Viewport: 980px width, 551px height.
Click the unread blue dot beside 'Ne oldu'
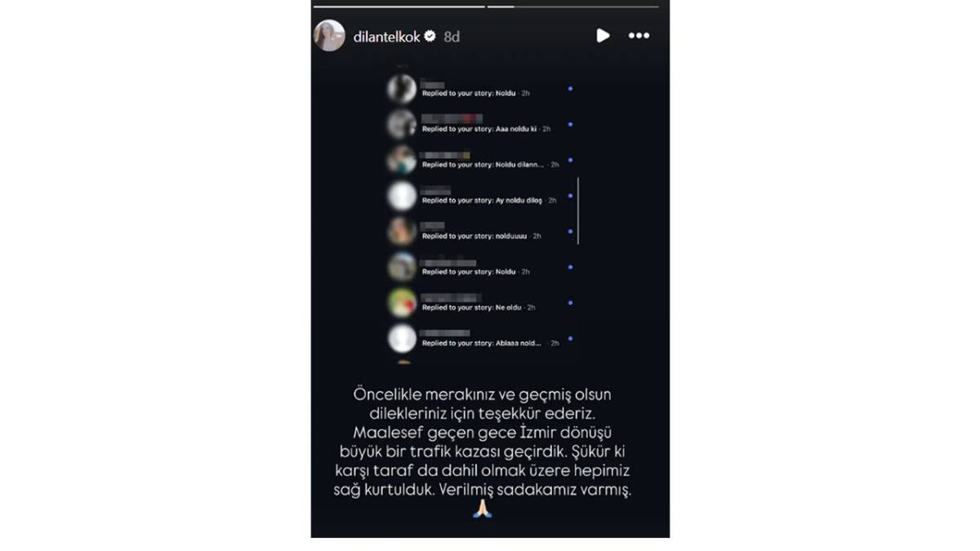pos(570,303)
